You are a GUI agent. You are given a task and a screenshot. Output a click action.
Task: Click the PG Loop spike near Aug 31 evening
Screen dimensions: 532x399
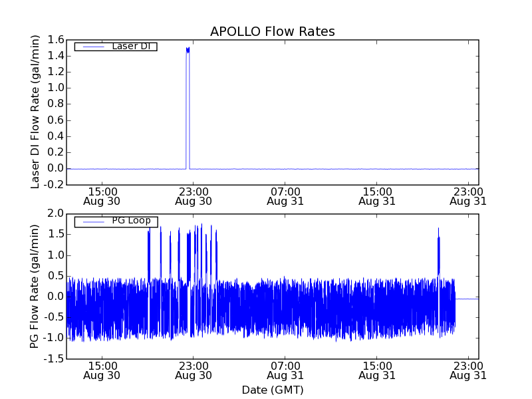pos(439,251)
